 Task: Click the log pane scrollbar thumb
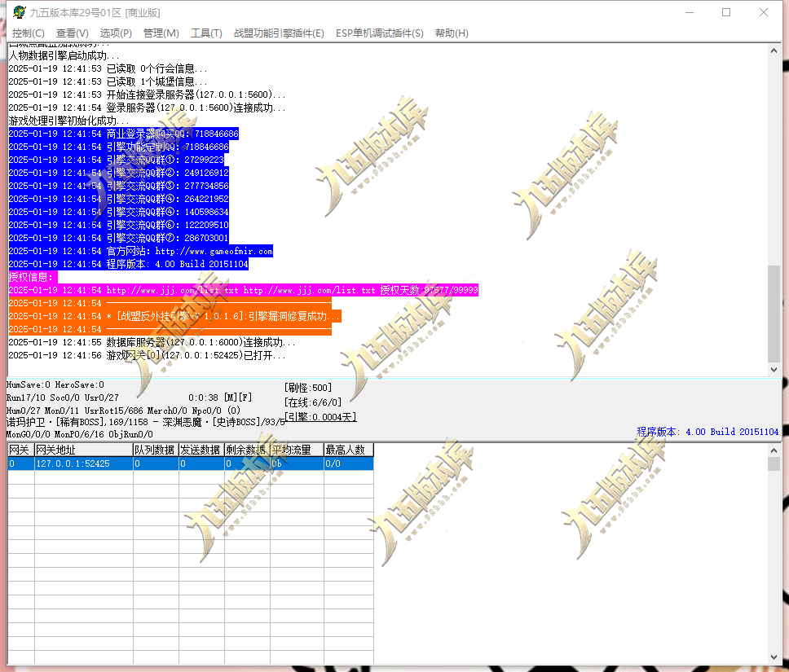(774, 314)
